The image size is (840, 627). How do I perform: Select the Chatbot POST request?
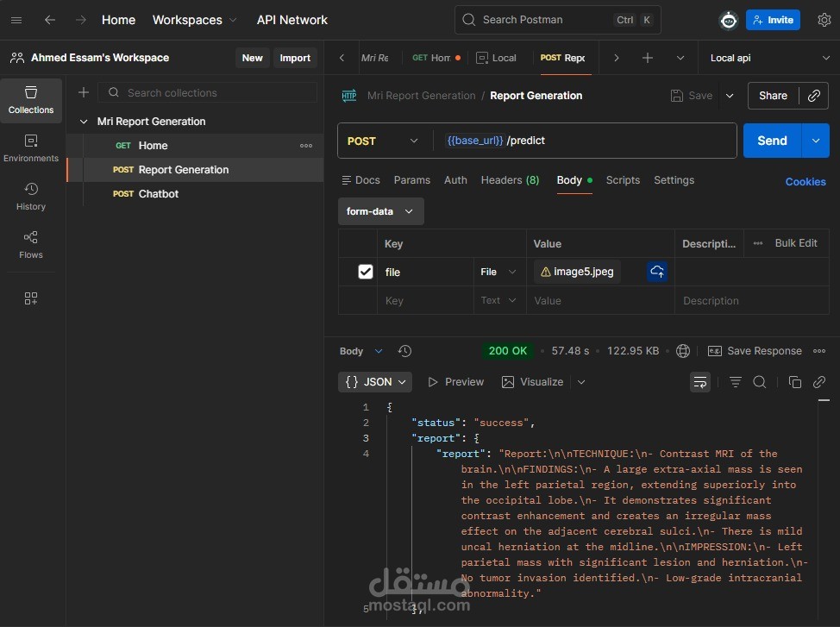pos(204,194)
